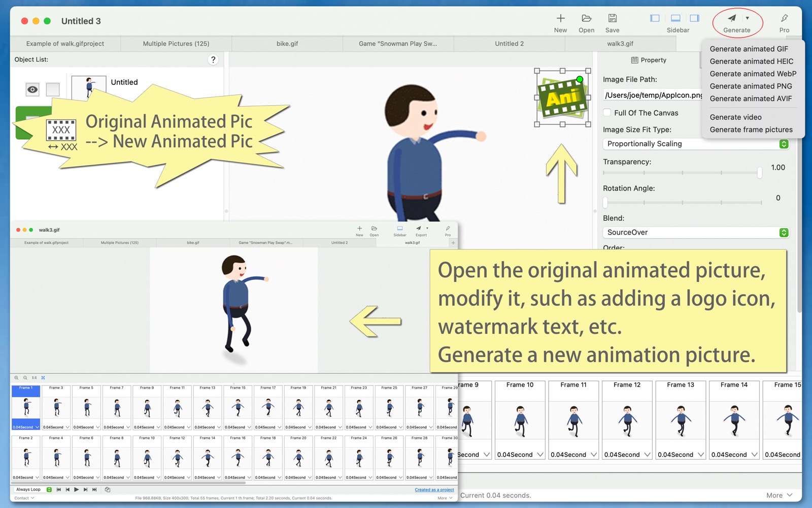Toggle the right sidebar panel icon

coord(694,18)
